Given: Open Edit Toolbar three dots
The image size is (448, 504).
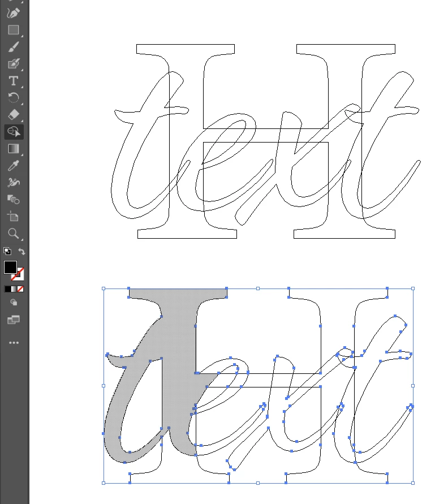Looking at the screenshot, I should click(x=14, y=343).
